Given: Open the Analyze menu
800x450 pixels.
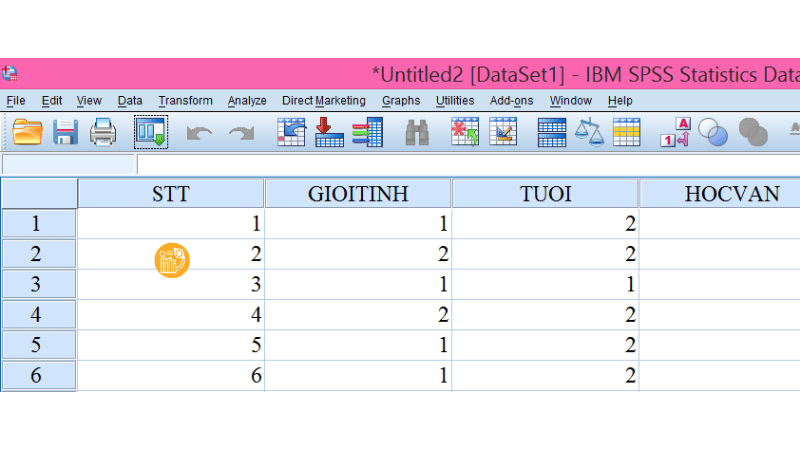Looking at the screenshot, I should click(x=247, y=101).
